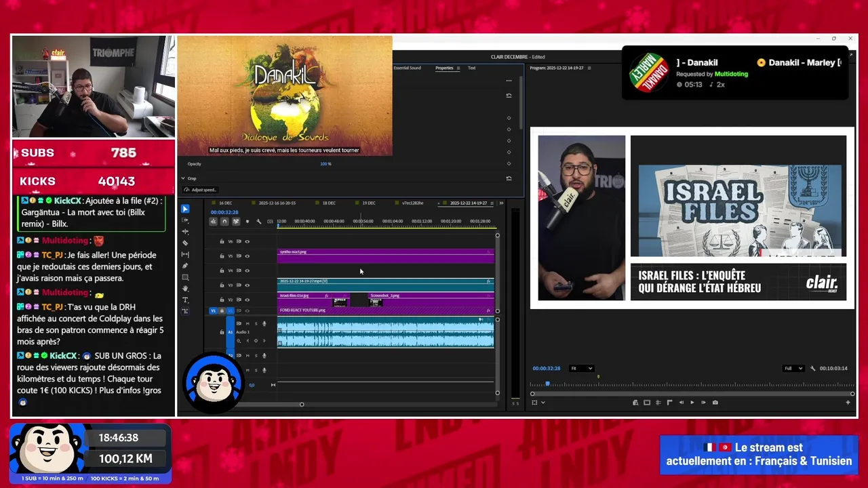868x488 pixels.
Task: Click the tool below the Type tool
Action: coord(185,311)
